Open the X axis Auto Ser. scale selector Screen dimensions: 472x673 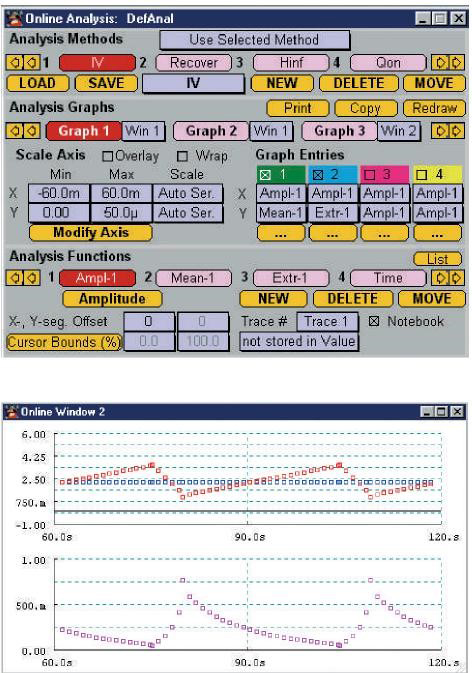click(187, 194)
